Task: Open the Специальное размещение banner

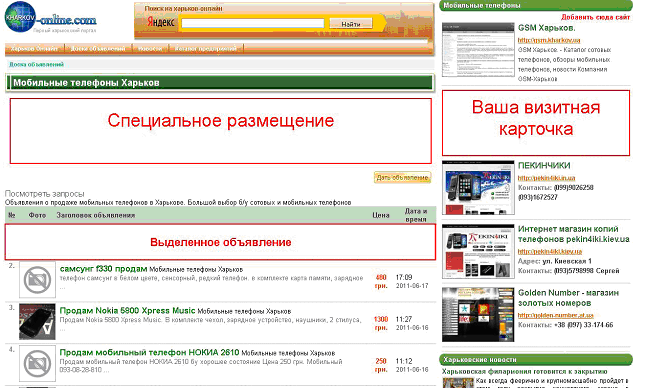Action: (220, 131)
